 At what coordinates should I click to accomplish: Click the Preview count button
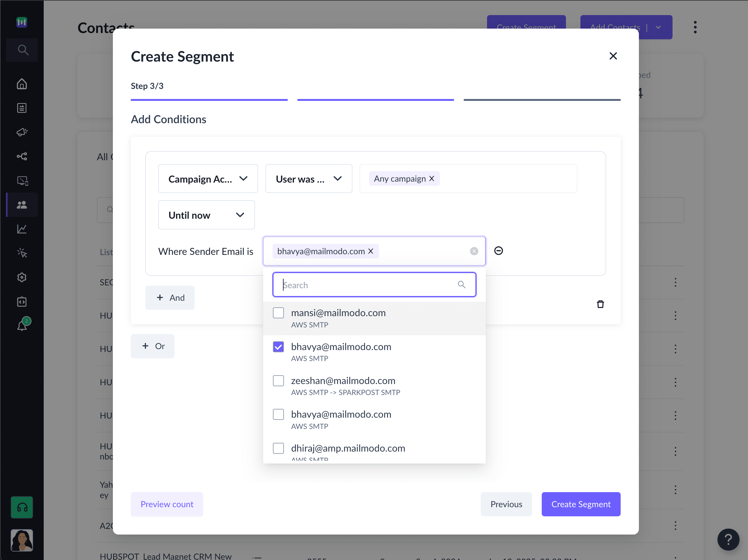167,504
